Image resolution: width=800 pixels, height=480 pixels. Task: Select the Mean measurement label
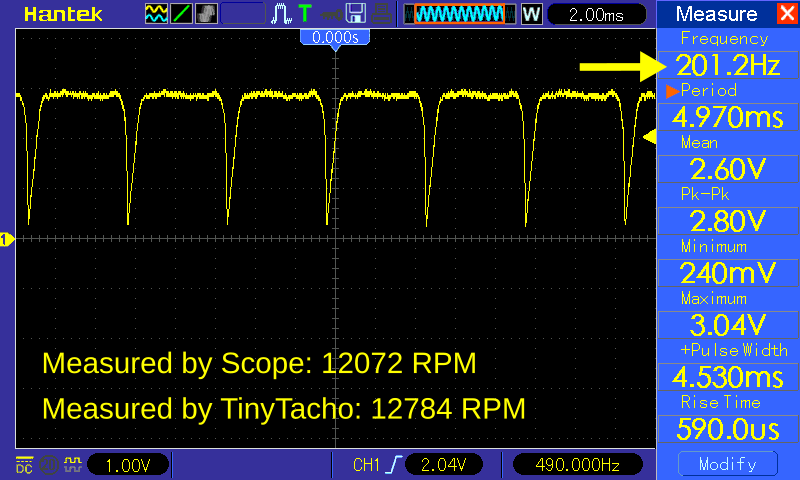pyautogui.click(x=699, y=143)
